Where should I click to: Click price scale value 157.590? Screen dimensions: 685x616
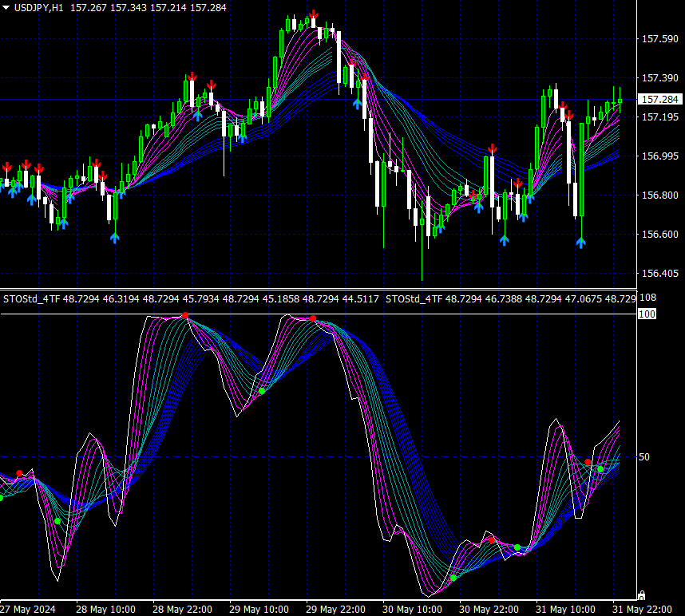659,39
